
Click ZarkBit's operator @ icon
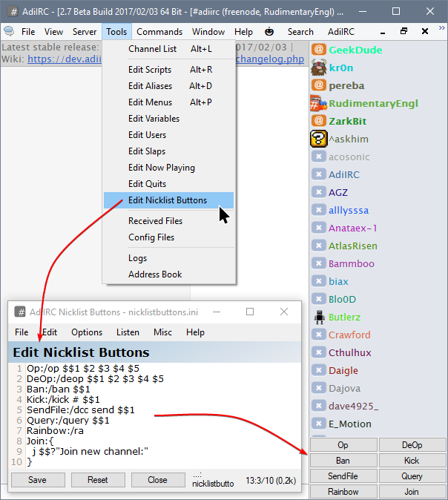point(318,121)
